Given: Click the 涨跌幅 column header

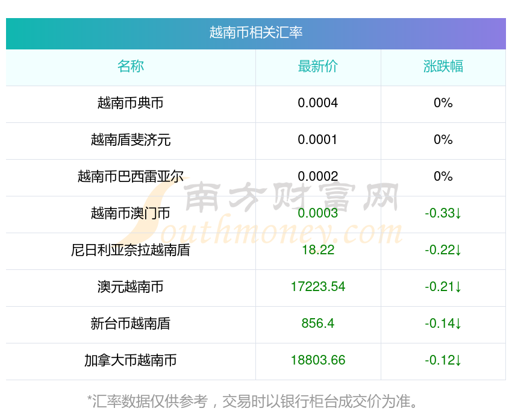Looking at the screenshot, I should pyautogui.click(x=443, y=66).
